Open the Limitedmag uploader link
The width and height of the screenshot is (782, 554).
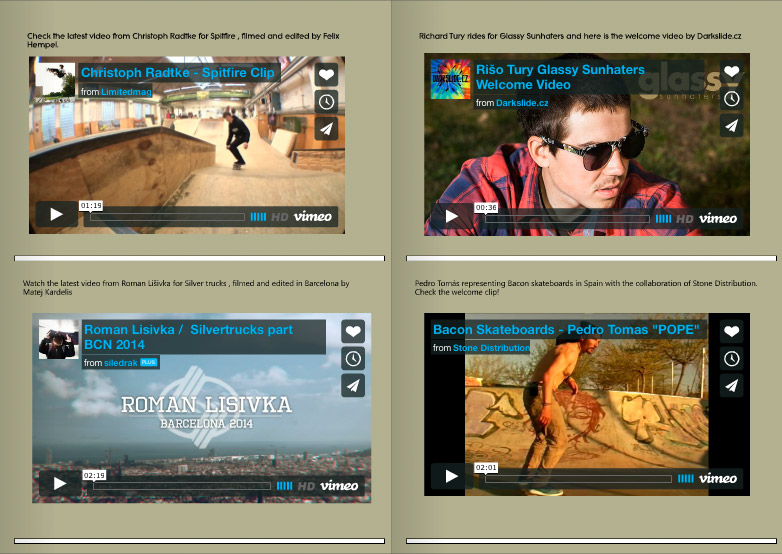[131, 92]
